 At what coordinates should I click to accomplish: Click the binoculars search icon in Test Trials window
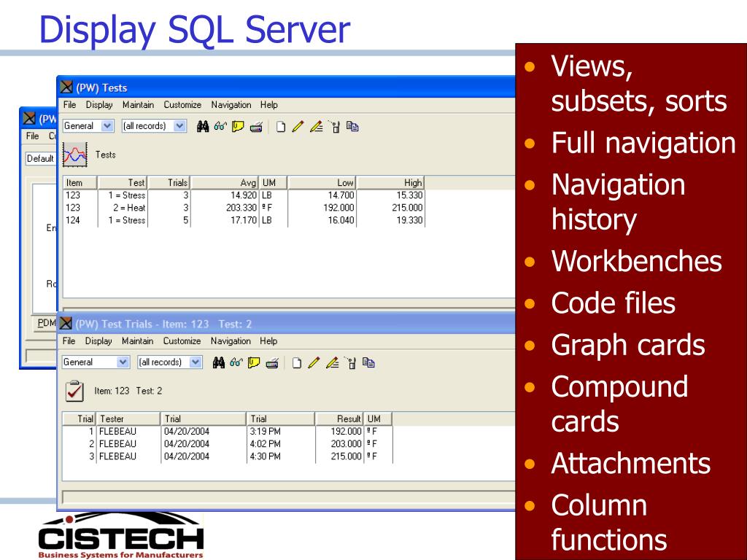pyautogui.click(x=219, y=362)
